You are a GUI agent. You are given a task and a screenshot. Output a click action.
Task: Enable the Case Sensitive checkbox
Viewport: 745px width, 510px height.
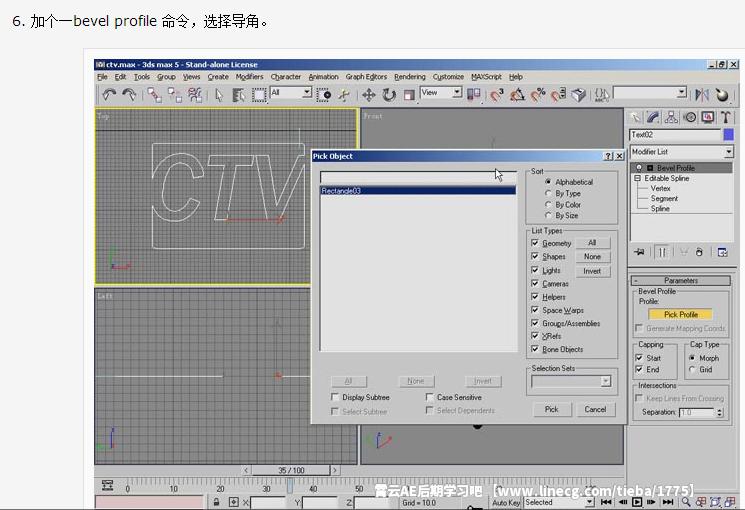430,397
